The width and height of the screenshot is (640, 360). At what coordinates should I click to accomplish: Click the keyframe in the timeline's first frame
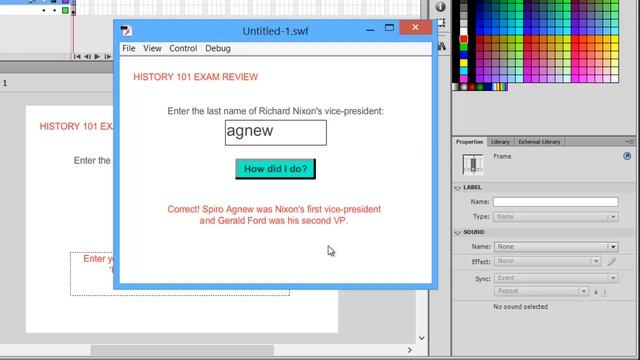(x=73, y=11)
